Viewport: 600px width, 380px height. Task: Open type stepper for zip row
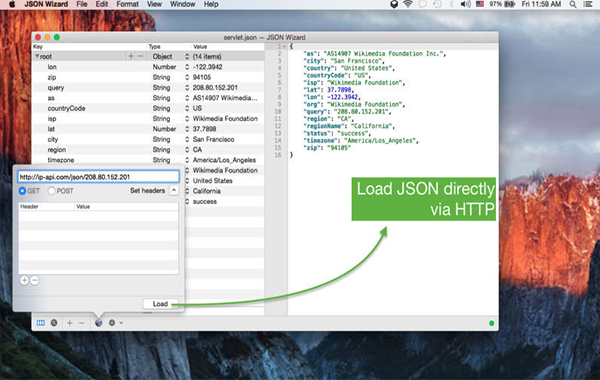coord(187,77)
